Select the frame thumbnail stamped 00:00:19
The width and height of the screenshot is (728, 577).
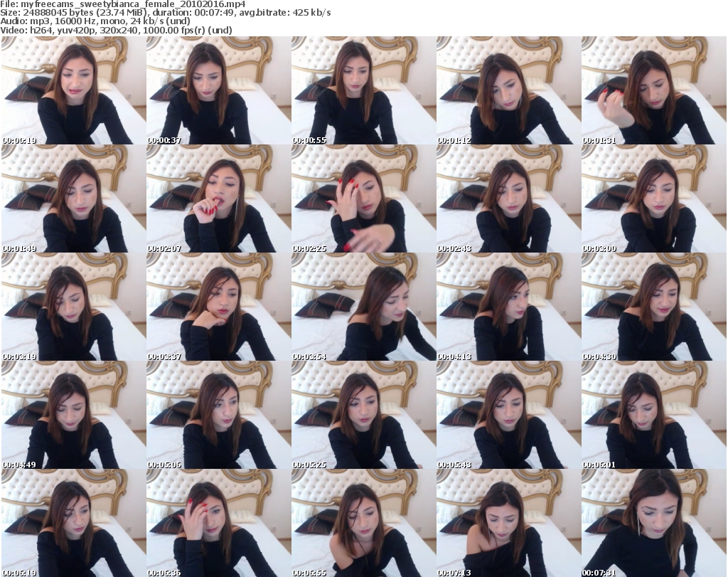click(x=73, y=90)
